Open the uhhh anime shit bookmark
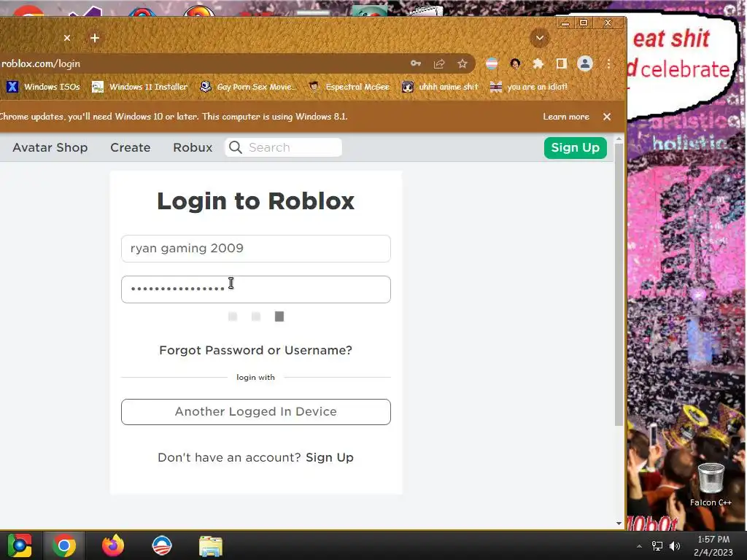The width and height of the screenshot is (747, 560). pyautogui.click(x=440, y=87)
